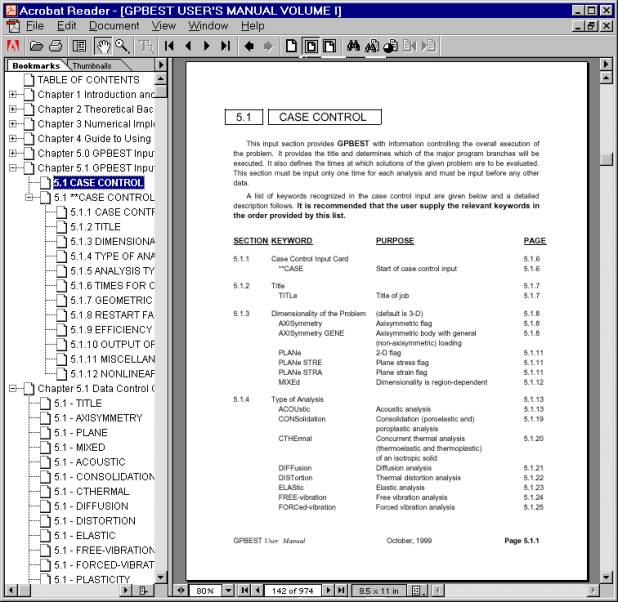The width and height of the screenshot is (618, 602).
Task: Open 5.1 - PLANE bookmark
Action: point(81,432)
